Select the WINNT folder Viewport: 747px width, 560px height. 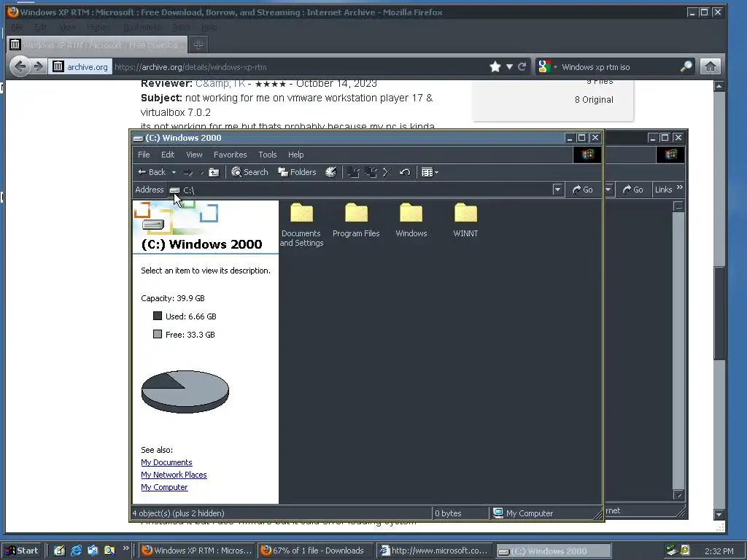465,220
